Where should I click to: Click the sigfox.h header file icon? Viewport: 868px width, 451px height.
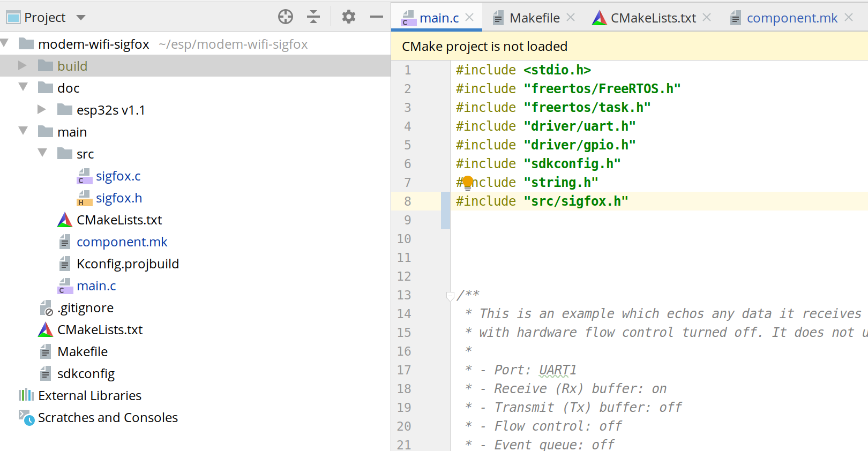pos(85,198)
